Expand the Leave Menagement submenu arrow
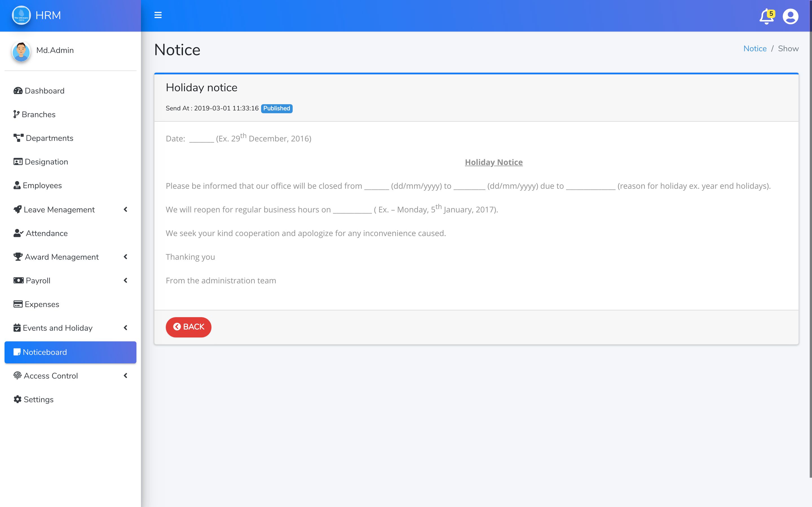Viewport: 812px width, 507px height. click(125, 210)
